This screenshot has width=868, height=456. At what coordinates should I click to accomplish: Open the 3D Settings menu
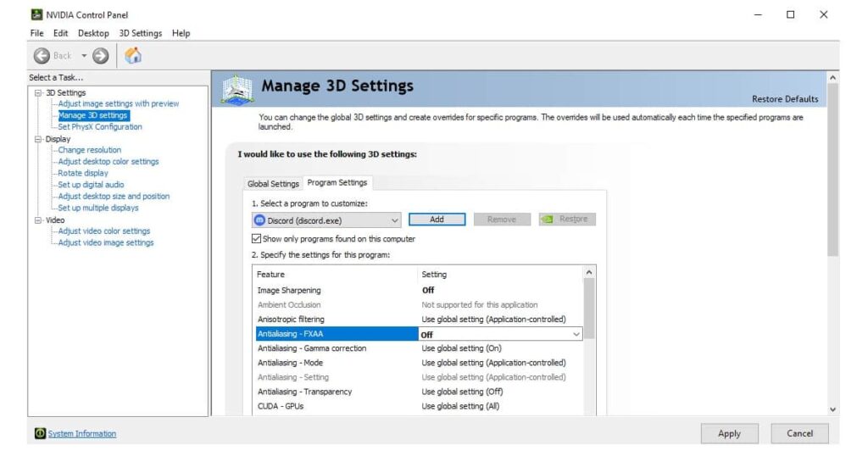tap(141, 33)
